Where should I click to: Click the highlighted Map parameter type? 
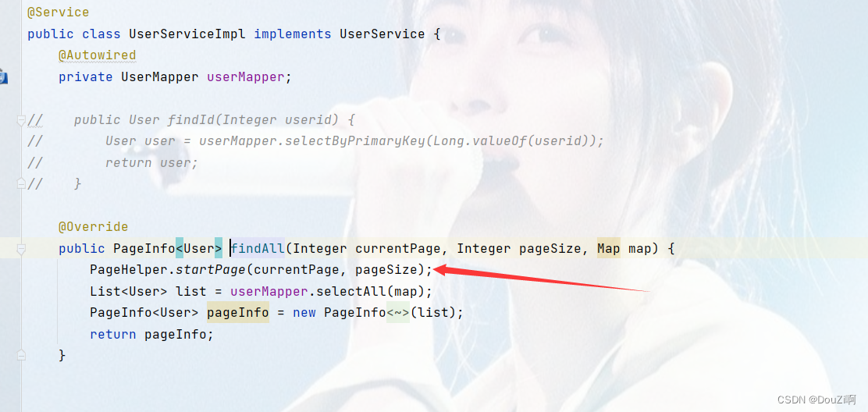608,249
